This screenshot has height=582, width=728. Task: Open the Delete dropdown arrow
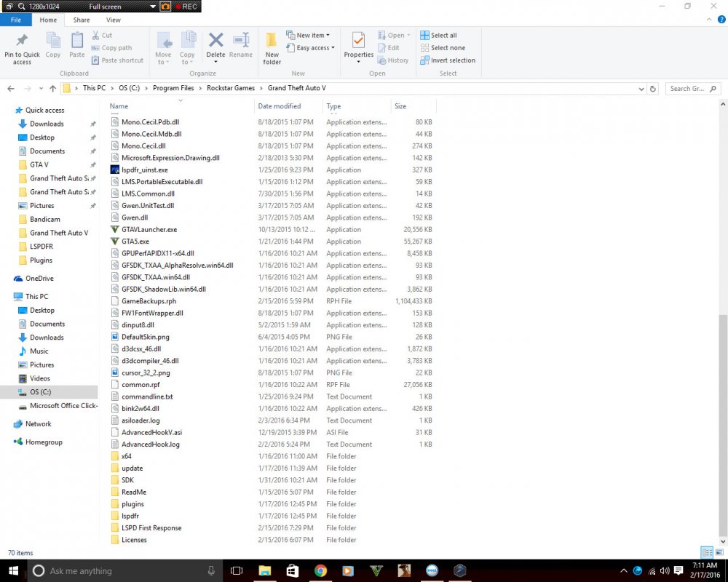click(215, 62)
